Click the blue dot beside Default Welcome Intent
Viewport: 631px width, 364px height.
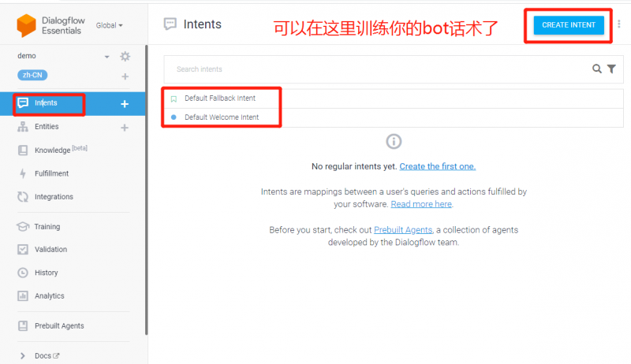tap(174, 117)
